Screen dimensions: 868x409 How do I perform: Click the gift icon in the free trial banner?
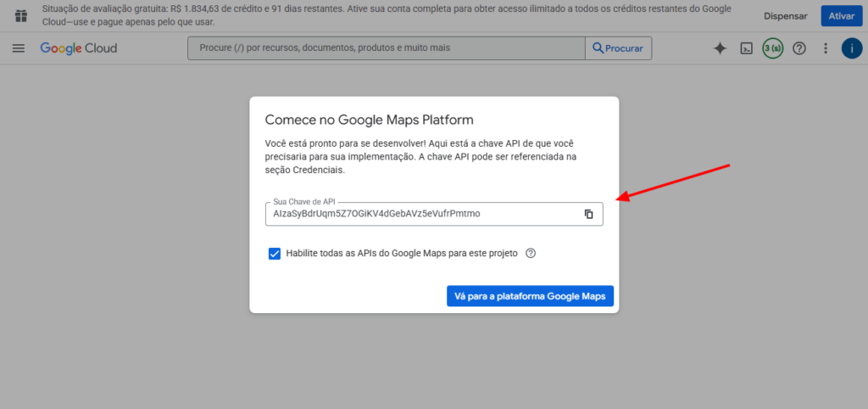(x=21, y=15)
